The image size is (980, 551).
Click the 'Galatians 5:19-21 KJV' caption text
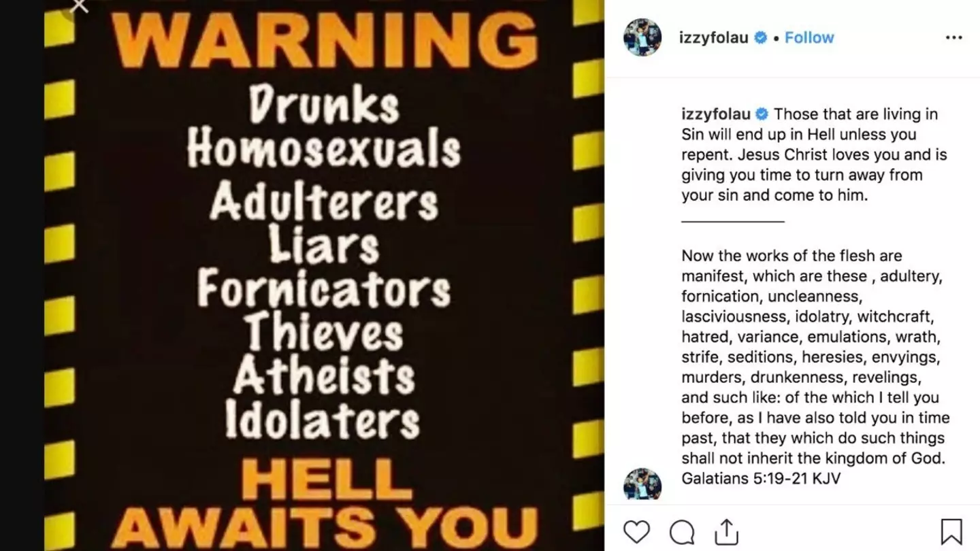coord(761,479)
